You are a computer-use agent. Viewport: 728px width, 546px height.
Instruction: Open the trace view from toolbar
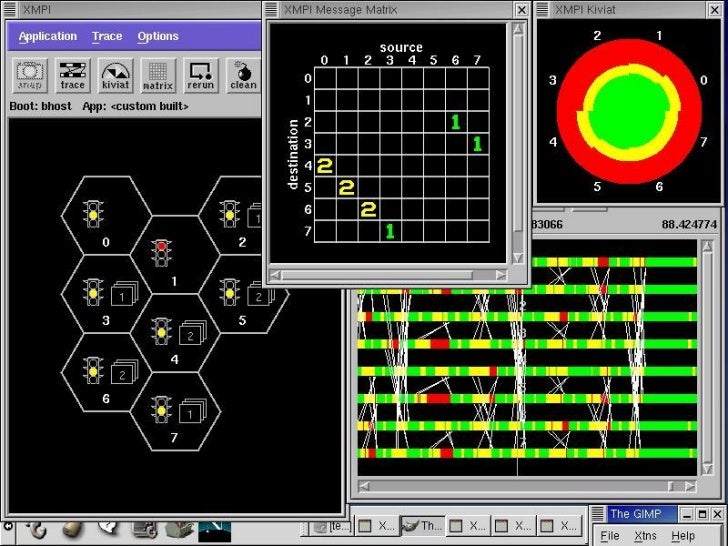click(x=72, y=75)
